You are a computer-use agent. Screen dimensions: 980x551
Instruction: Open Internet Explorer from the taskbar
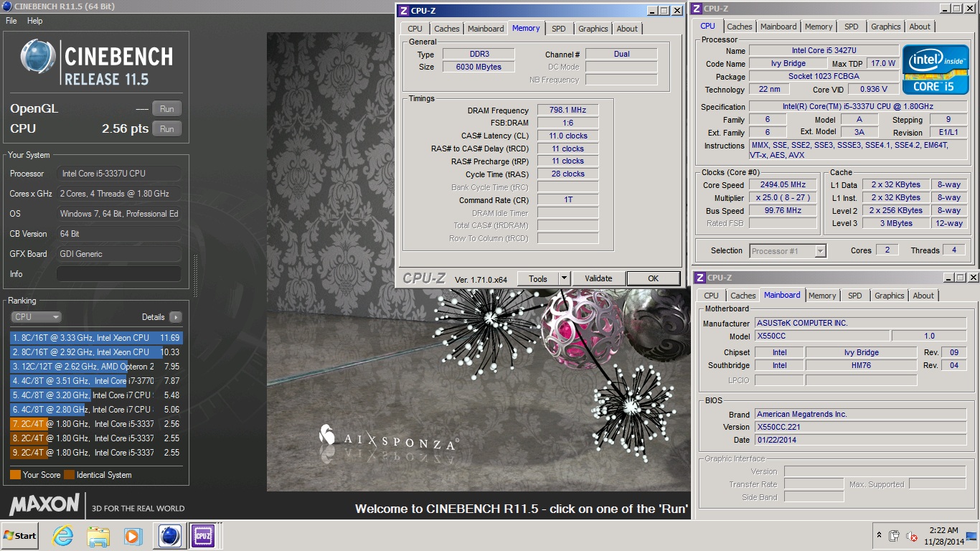[63, 535]
